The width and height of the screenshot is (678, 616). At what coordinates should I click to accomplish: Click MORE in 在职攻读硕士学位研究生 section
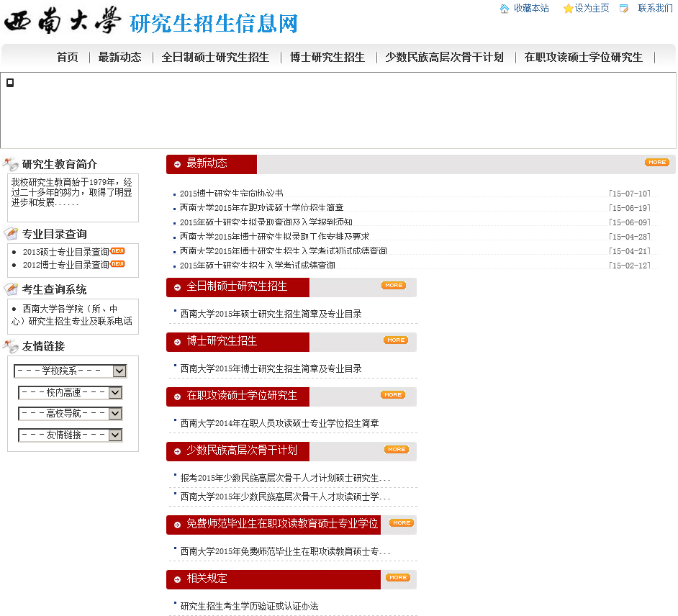[392, 394]
